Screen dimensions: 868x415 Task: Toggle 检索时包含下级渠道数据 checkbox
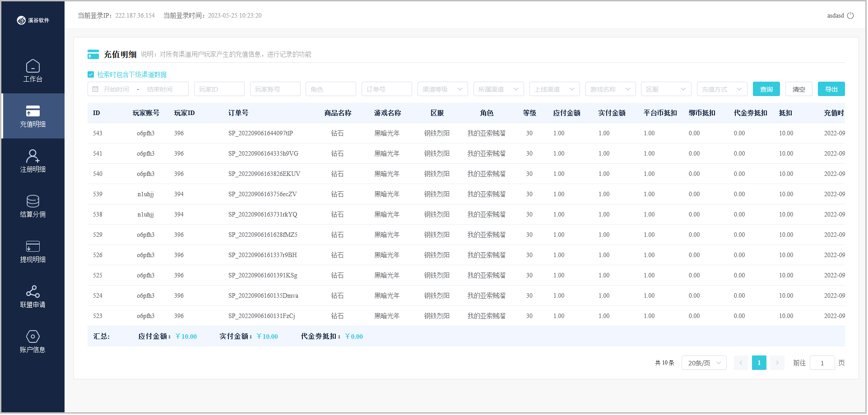pos(91,74)
